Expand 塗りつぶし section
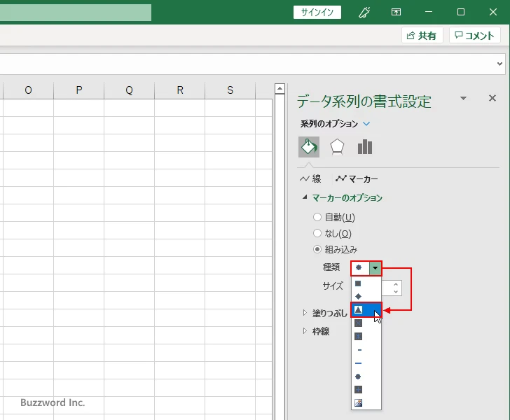Viewport: 510px width, 420px height. (x=305, y=313)
